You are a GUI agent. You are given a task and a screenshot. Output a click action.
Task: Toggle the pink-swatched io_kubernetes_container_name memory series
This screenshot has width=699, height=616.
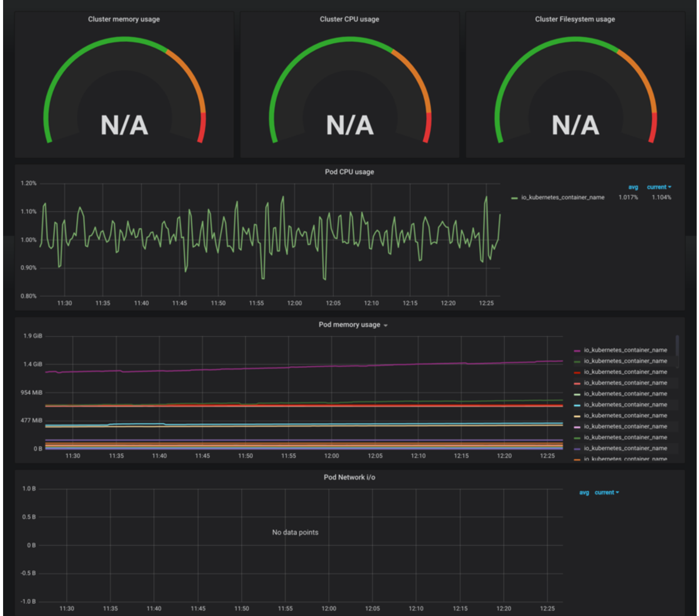625,426
